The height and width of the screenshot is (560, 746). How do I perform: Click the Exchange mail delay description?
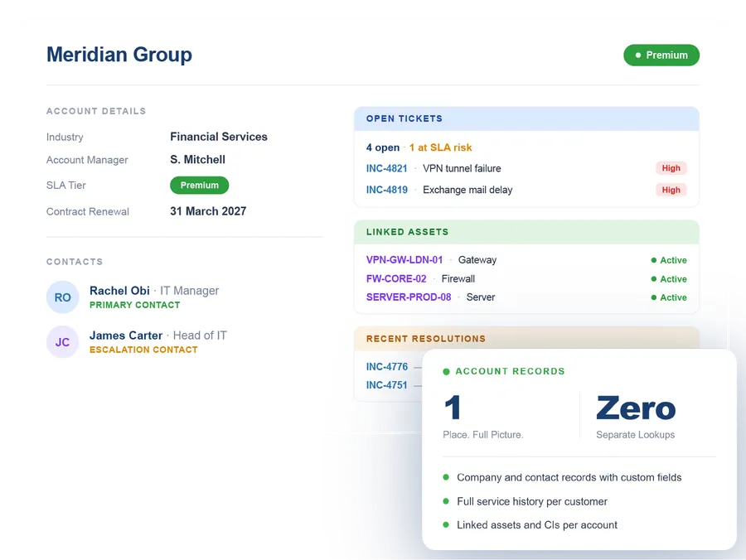coord(467,190)
